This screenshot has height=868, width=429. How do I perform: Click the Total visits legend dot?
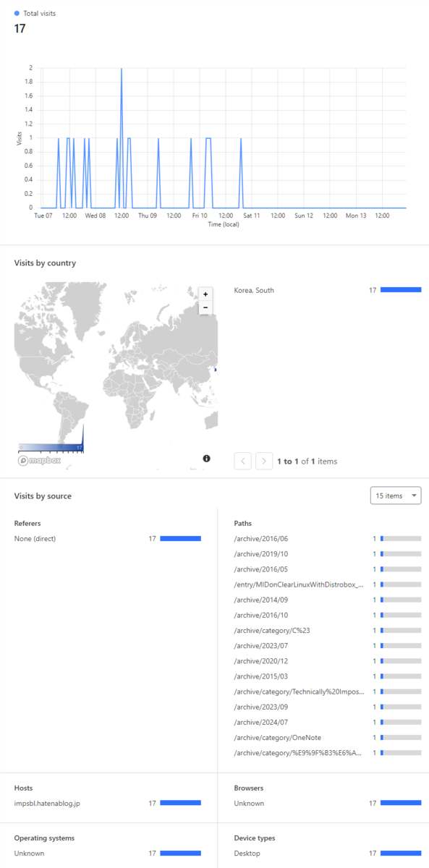(x=17, y=13)
